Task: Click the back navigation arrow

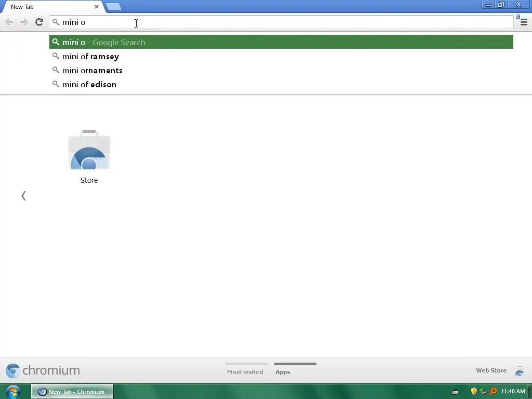Action: (9, 22)
